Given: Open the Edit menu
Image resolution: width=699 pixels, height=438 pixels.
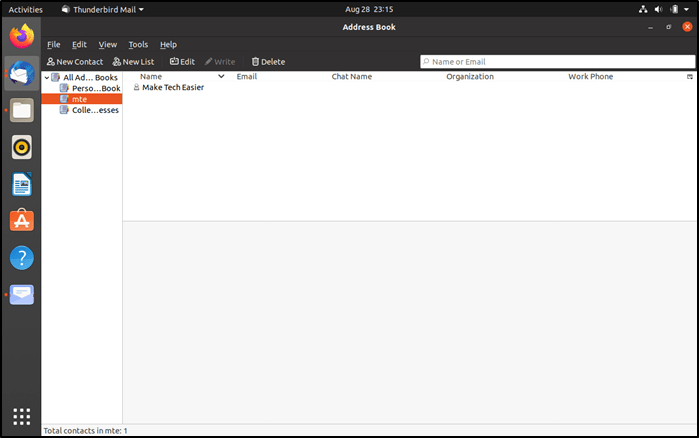Looking at the screenshot, I should 79,45.
